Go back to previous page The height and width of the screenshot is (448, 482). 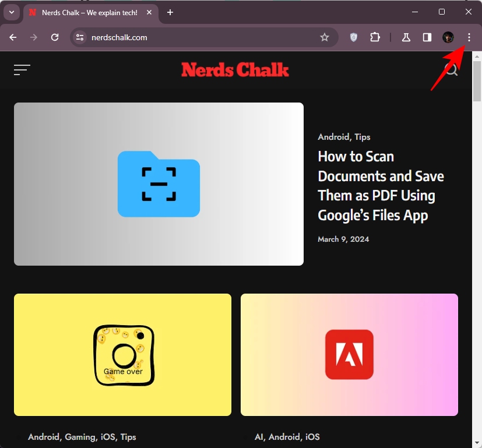point(13,37)
